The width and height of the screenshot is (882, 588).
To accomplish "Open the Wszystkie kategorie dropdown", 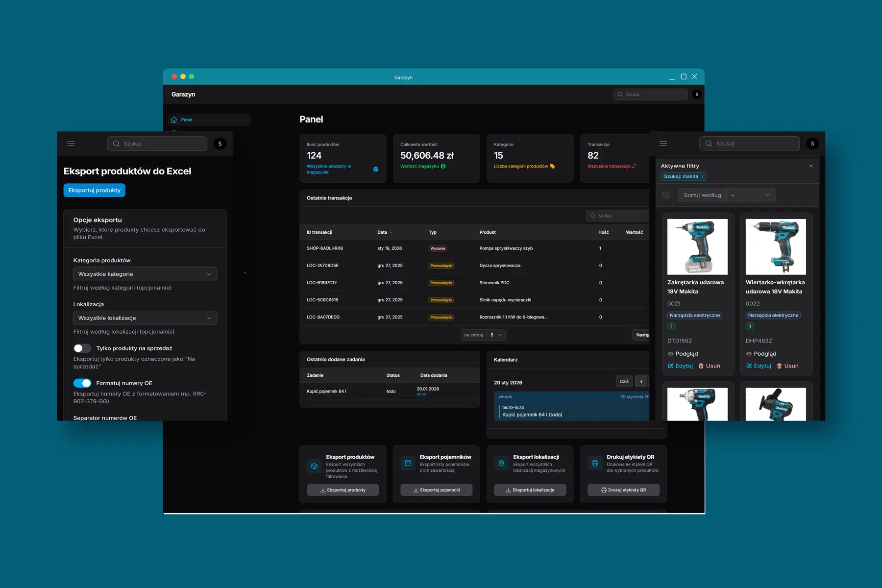I will 145,274.
